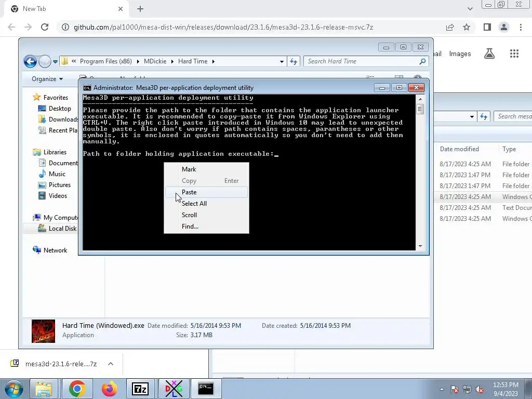Open Chrome's three-dot menu
Image resolution: width=532 pixels, height=399 pixels.
[521, 27]
